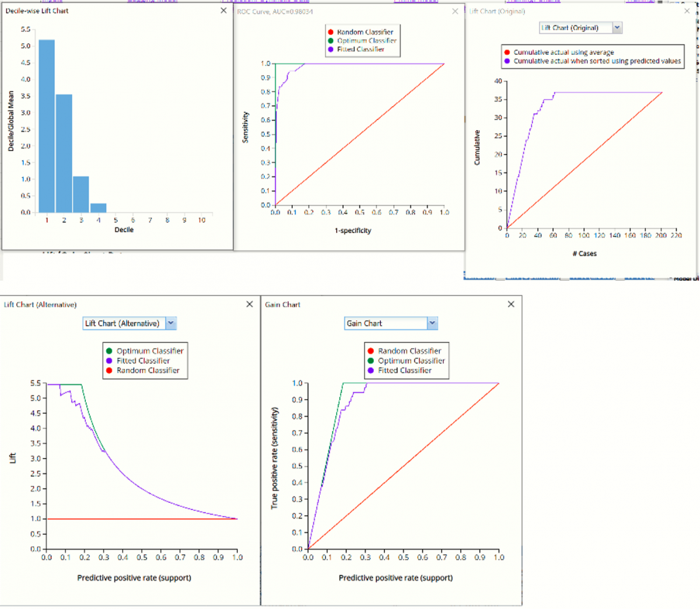Close the Decile-wise Lift Chart window
The width and height of the screenshot is (700, 609).
223,10
